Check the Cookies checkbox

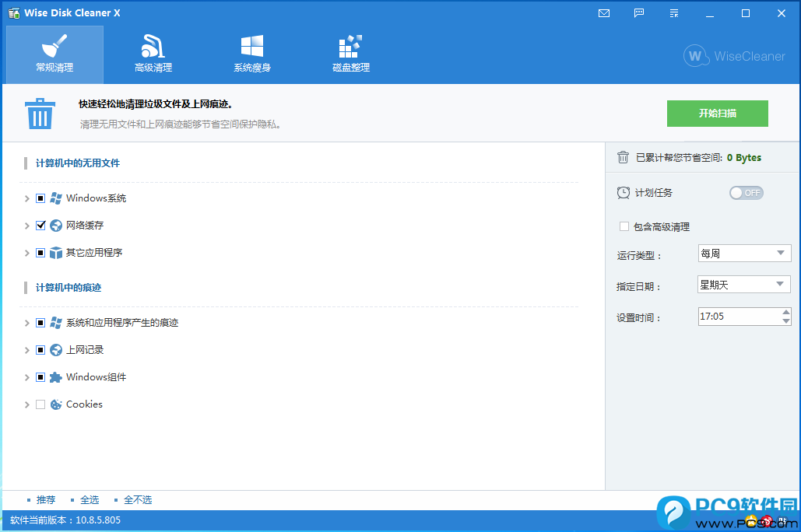click(x=40, y=404)
